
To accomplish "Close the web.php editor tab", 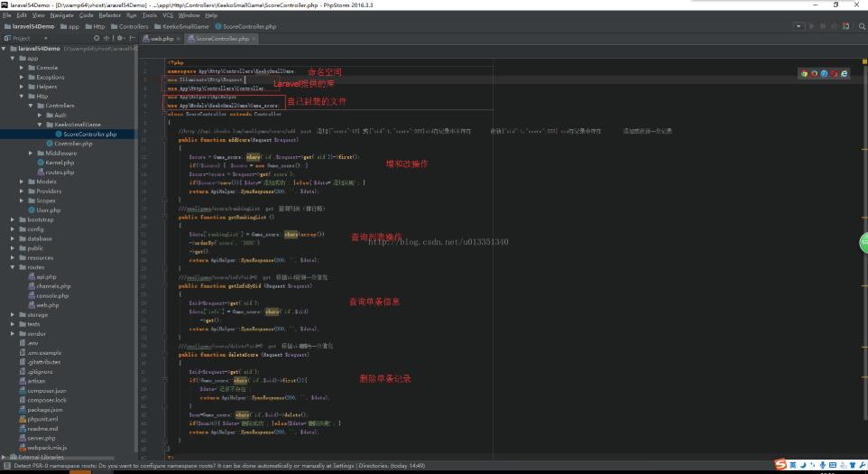I will tap(179, 39).
